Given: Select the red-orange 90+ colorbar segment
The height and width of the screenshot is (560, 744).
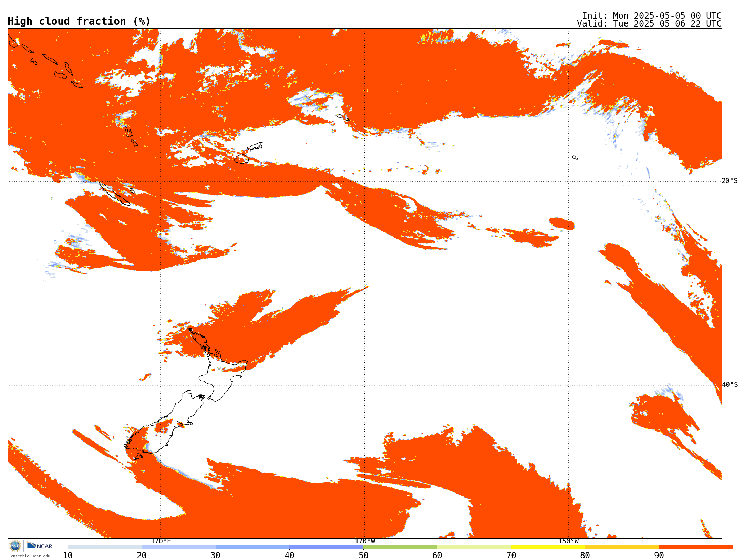Looking at the screenshot, I should click(x=695, y=547).
